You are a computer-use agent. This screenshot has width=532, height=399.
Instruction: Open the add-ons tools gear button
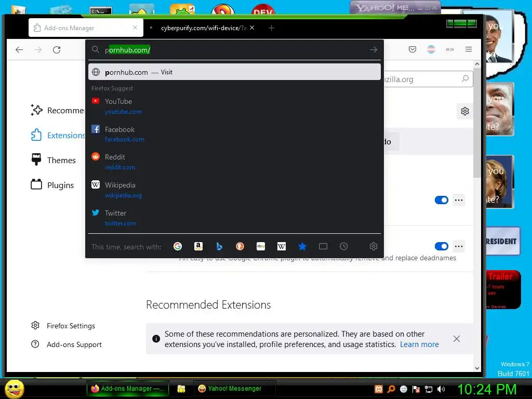click(465, 111)
